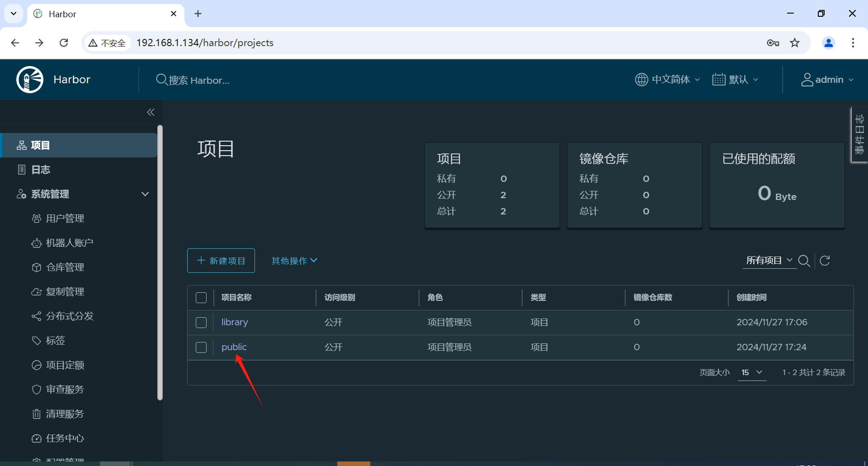Click the 不安全 site security warning

pyautogui.click(x=107, y=43)
